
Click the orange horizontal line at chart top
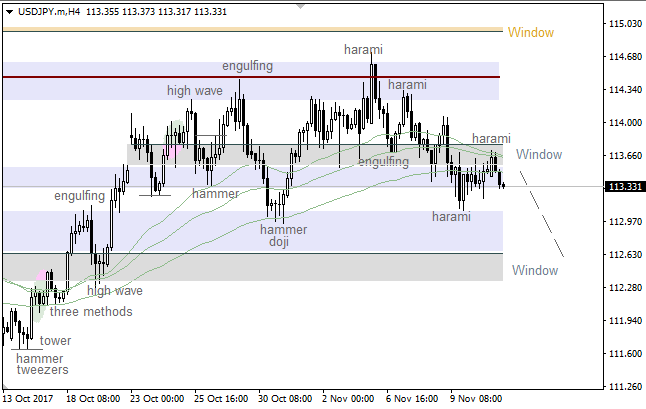(250, 30)
